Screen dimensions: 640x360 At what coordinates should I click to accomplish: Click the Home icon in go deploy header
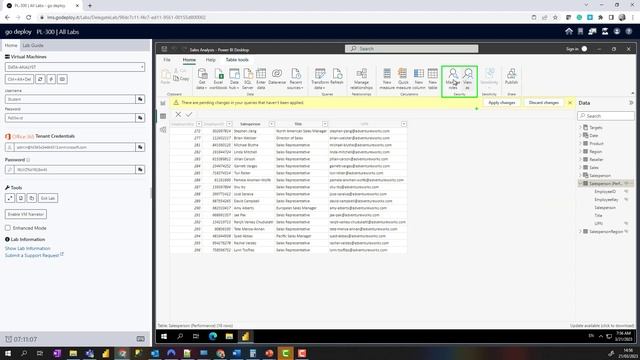click(x=569, y=31)
